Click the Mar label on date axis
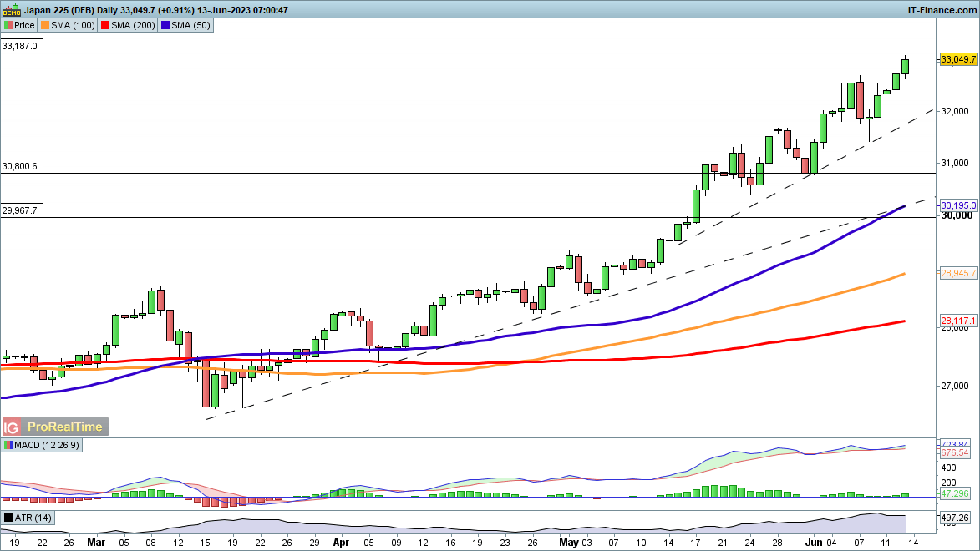The width and height of the screenshot is (980, 551). [x=96, y=543]
